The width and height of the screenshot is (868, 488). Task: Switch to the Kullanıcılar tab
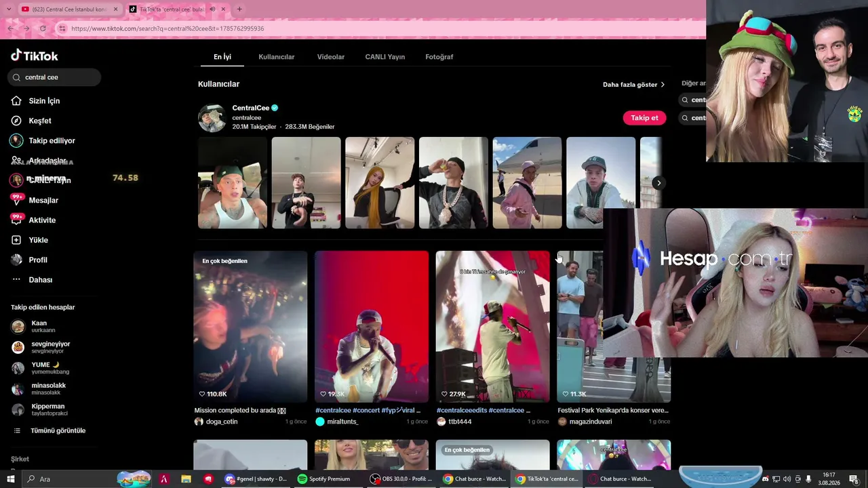[277, 57]
